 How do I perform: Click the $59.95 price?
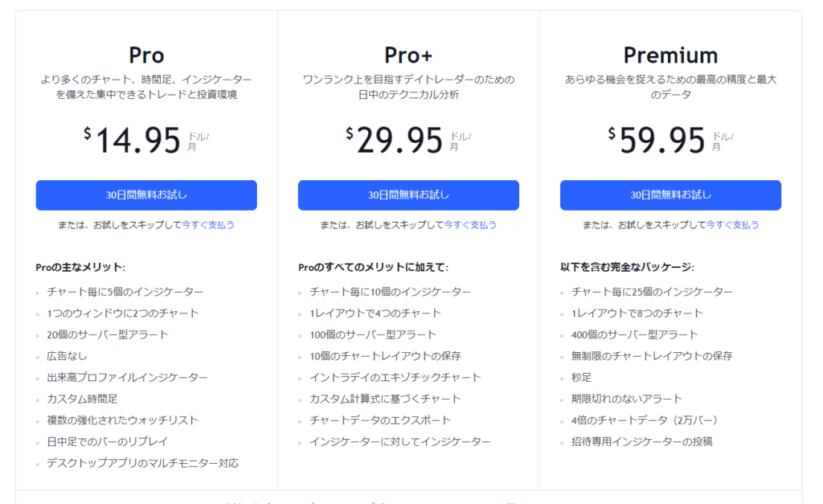click(656, 140)
